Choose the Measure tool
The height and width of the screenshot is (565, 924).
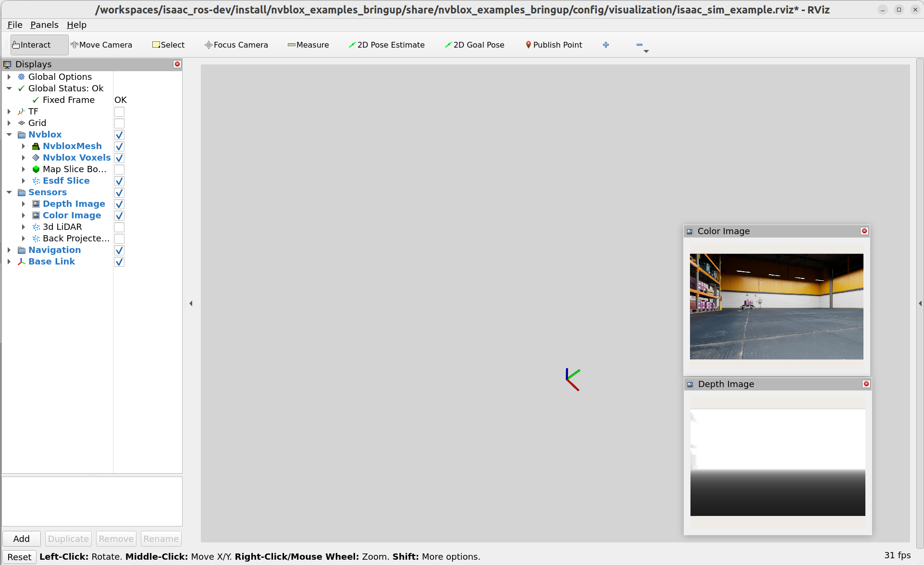pyautogui.click(x=308, y=45)
